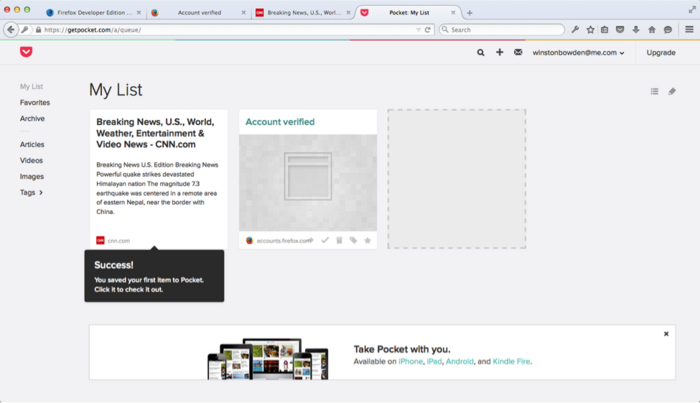Open the winstonbowden@me.com account dropdown
The height and width of the screenshot is (403, 700).
click(x=578, y=52)
